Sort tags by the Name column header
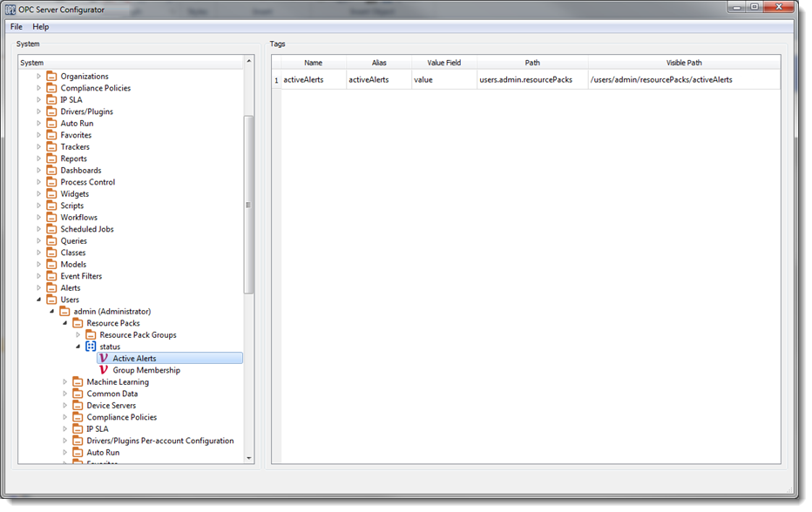 313,63
